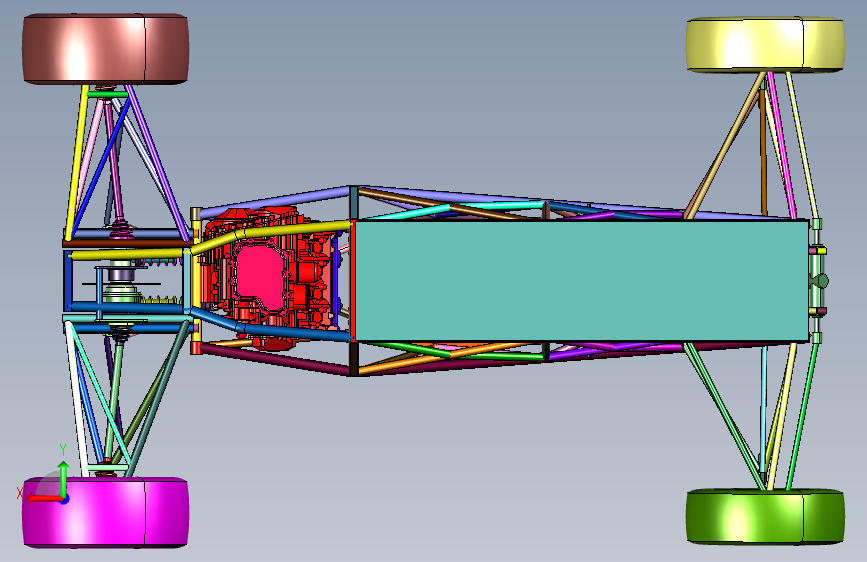The width and height of the screenshot is (867, 562).
Task: Select the bright green link near green wheel
Action: click(x=802, y=417)
